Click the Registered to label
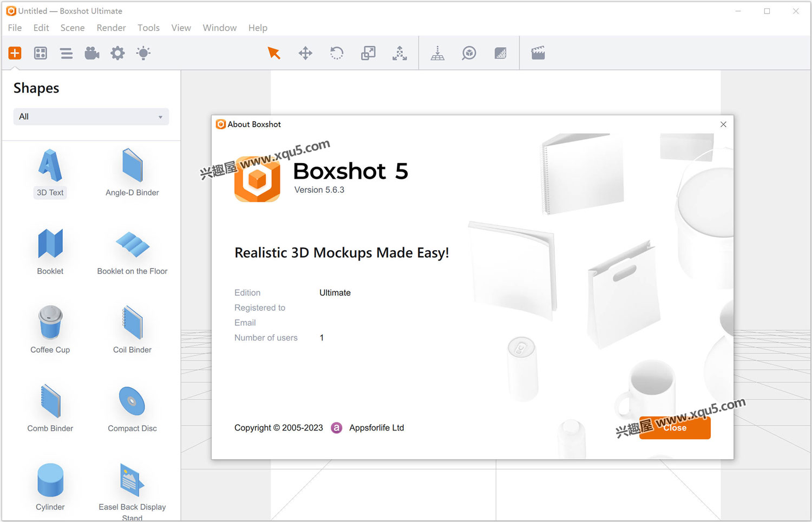This screenshot has width=812, height=522. pyautogui.click(x=260, y=308)
